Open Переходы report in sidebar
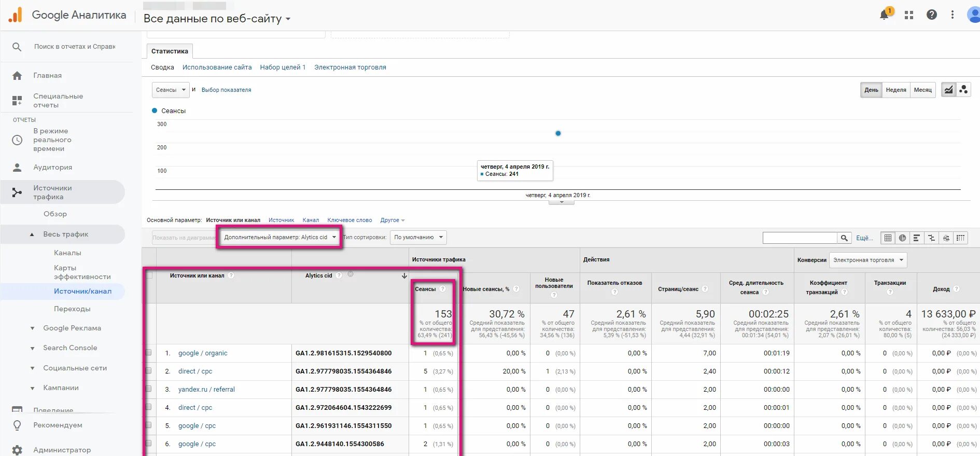This screenshot has width=980, height=456. (x=72, y=309)
